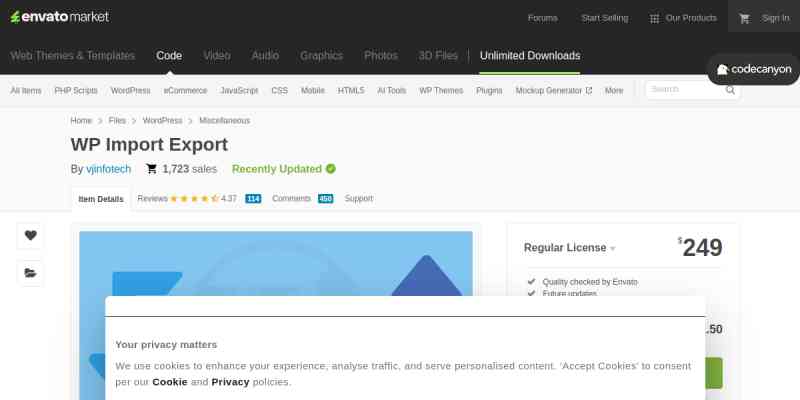Click the CodeCanyon badge
This screenshot has height=400, width=800.
click(x=754, y=69)
